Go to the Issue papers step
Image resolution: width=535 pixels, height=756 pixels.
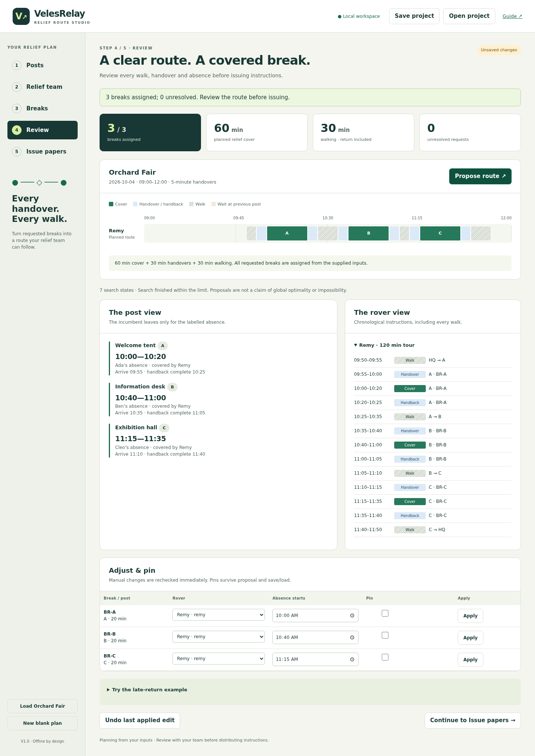(x=42, y=152)
